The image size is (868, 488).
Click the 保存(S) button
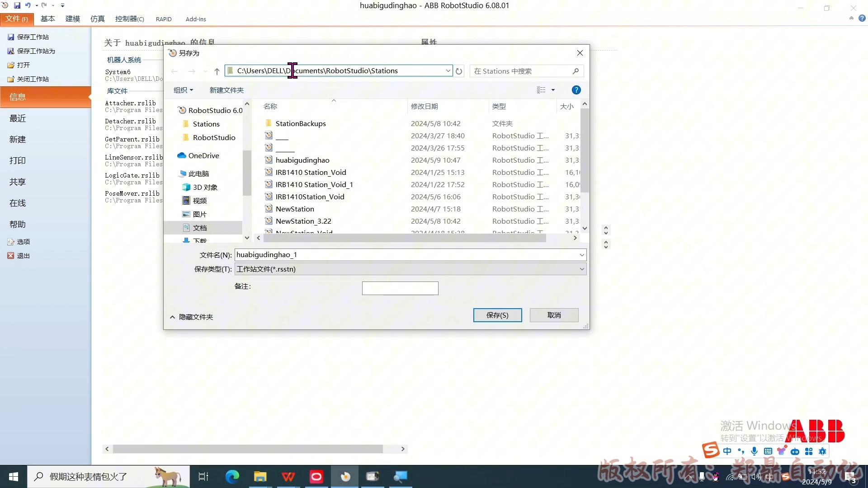click(497, 315)
